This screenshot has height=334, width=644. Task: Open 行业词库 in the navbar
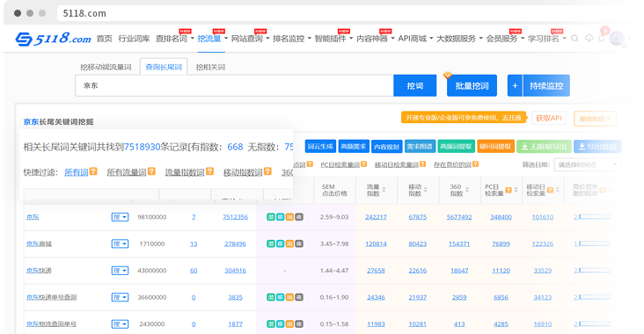point(134,39)
